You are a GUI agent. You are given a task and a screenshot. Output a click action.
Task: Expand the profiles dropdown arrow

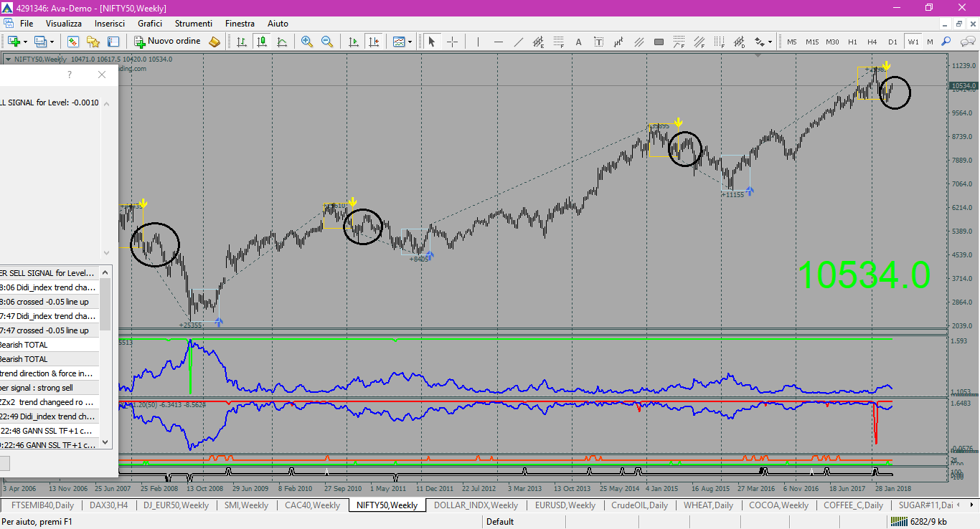click(52, 42)
